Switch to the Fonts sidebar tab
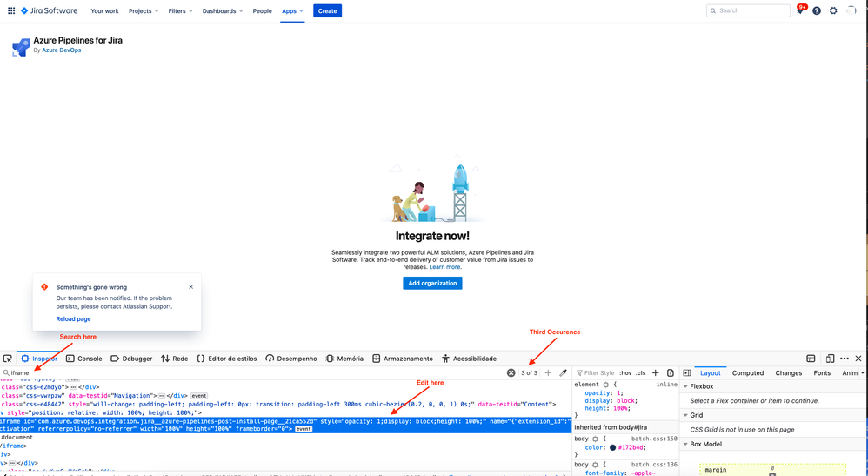 tap(822, 373)
